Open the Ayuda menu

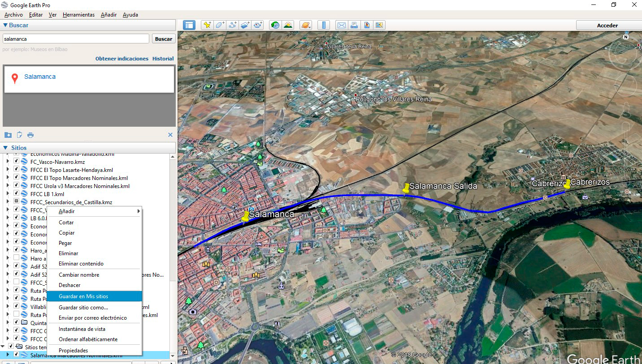pyautogui.click(x=130, y=15)
